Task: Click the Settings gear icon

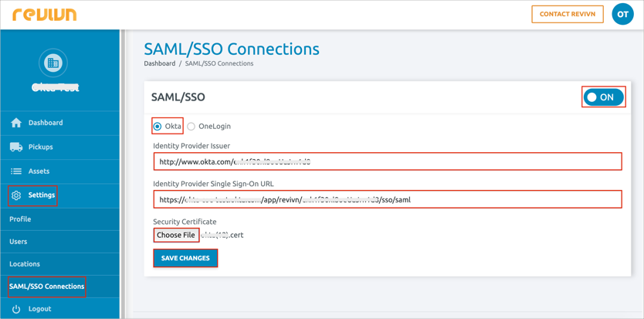Action: (x=16, y=195)
